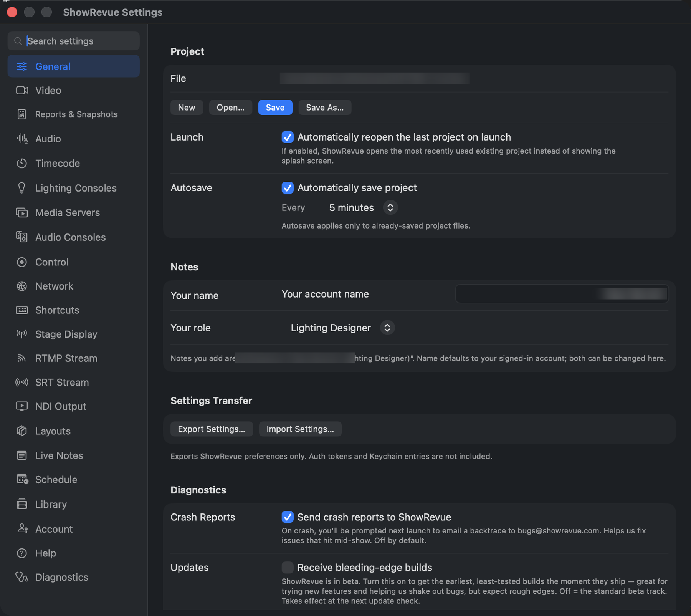
Task: Click Export Settings... button
Action: [x=212, y=429]
